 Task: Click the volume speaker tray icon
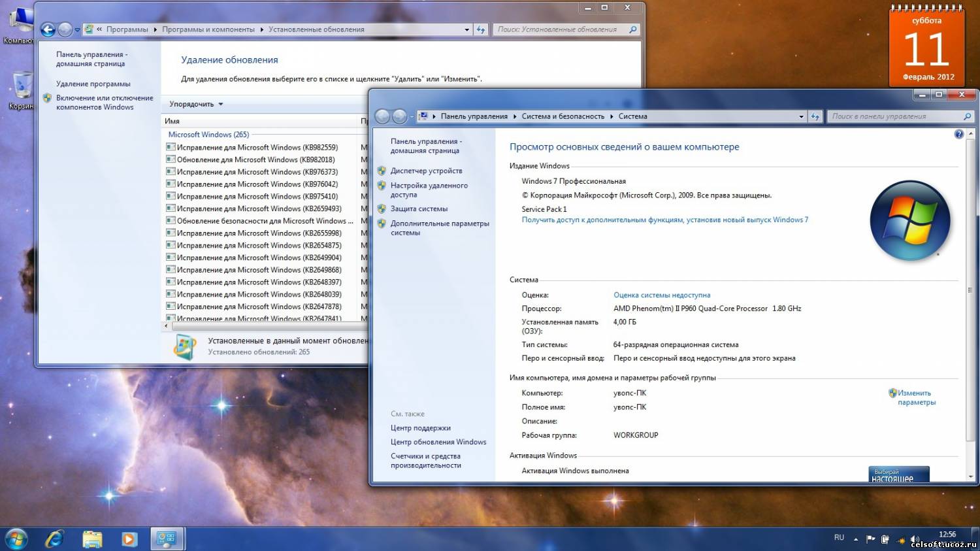[915, 539]
